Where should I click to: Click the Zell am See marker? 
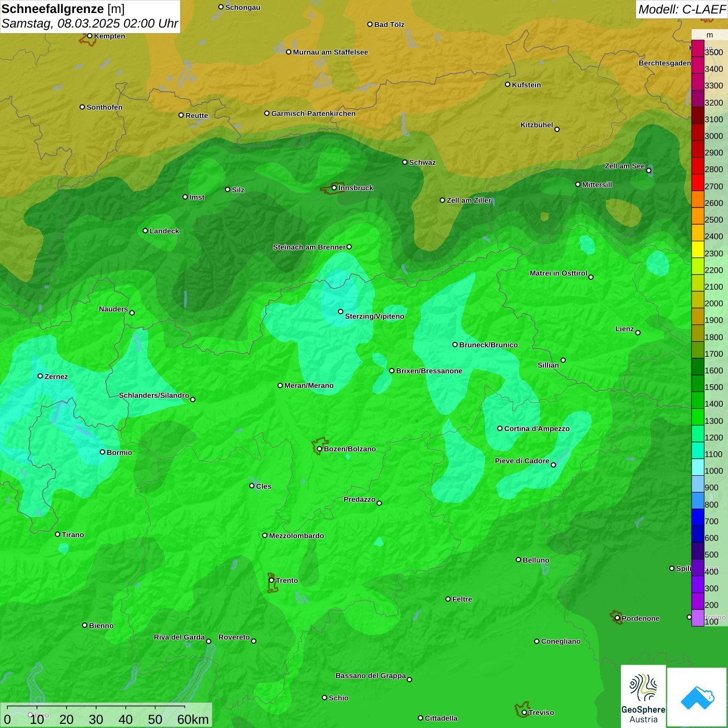pyautogui.click(x=648, y=171)
